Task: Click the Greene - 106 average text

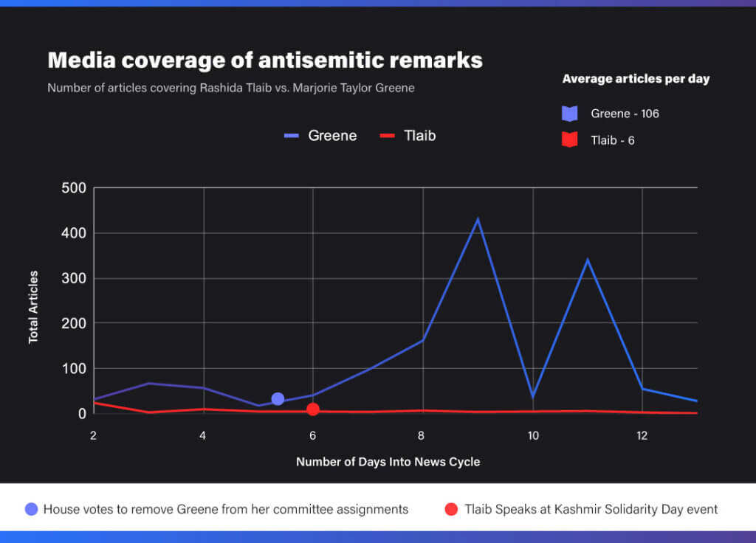Action: pos(625,114)
